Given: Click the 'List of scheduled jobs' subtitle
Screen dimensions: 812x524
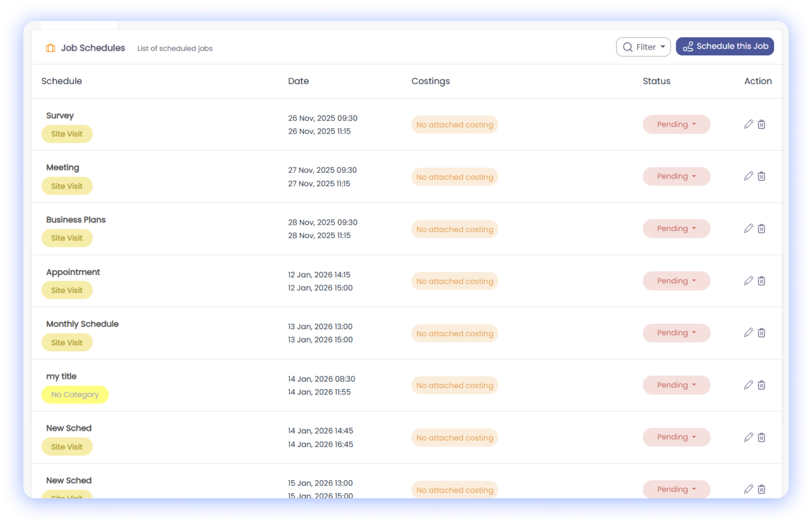Looking at the screenshot, I should [175, 48].
